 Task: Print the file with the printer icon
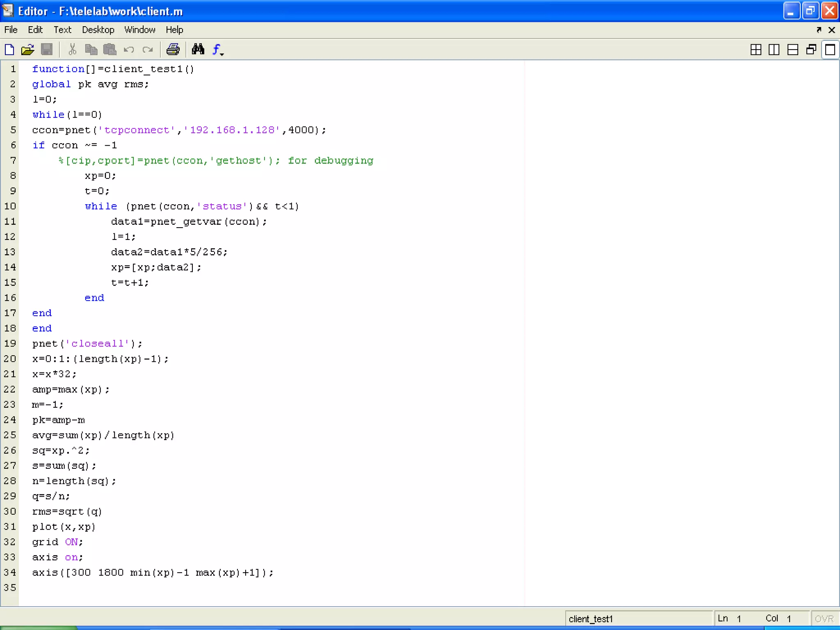(173, 50)
